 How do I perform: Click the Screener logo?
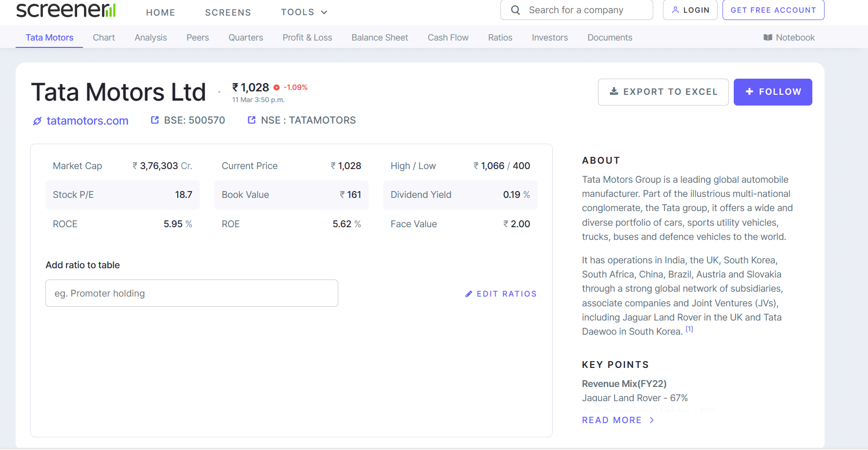click(66, 9)
